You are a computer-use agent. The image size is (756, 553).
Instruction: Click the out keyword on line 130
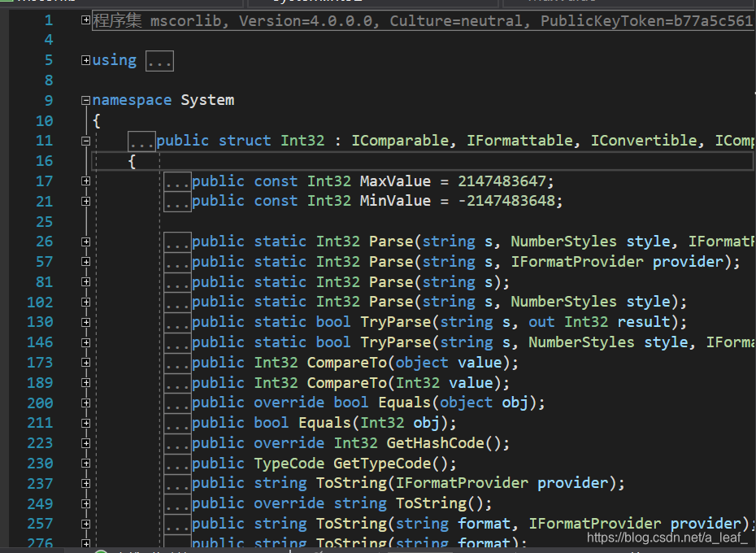pyautogui.click(x=541, y=322)
